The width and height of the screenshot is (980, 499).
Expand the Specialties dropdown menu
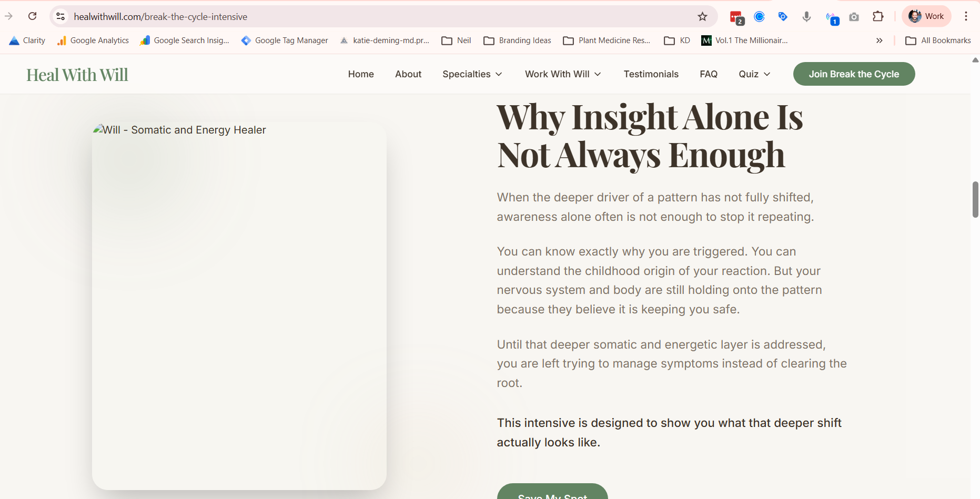[x=472, y=74]
